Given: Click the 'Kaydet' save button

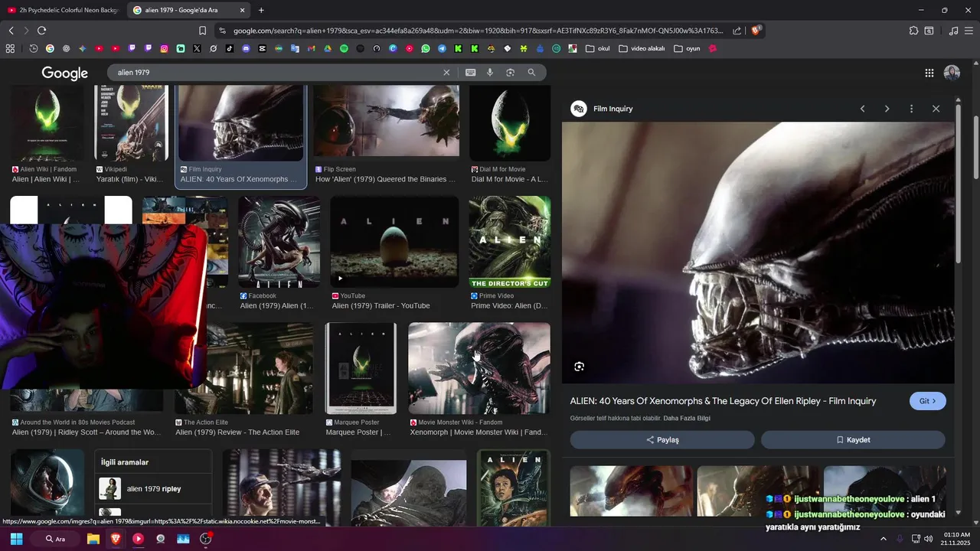Looking at the screenshot, I should (x=853, y=440).
